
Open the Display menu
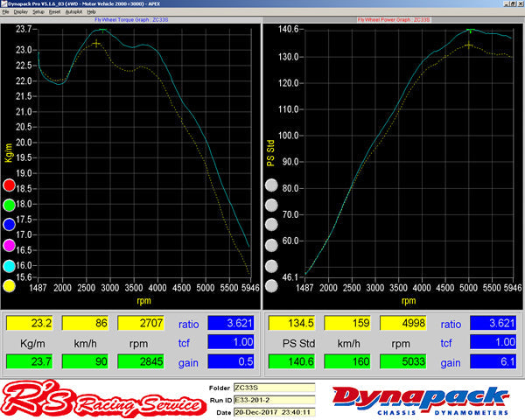(18, 12)
